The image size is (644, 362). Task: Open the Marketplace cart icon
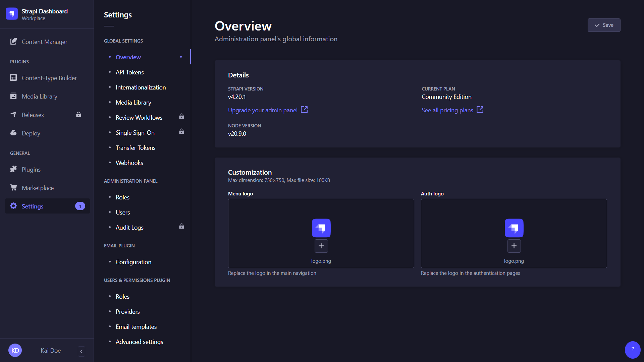coord(13,187)
